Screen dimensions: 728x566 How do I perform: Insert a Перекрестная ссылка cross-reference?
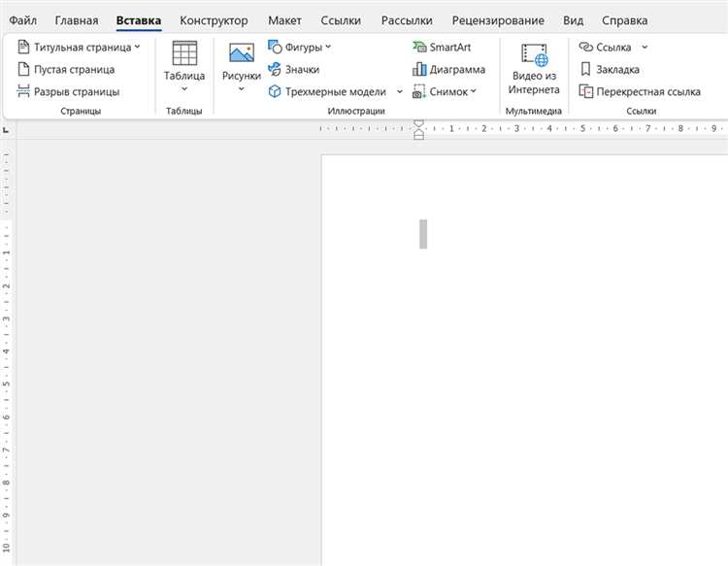click(x=640, y=92)
